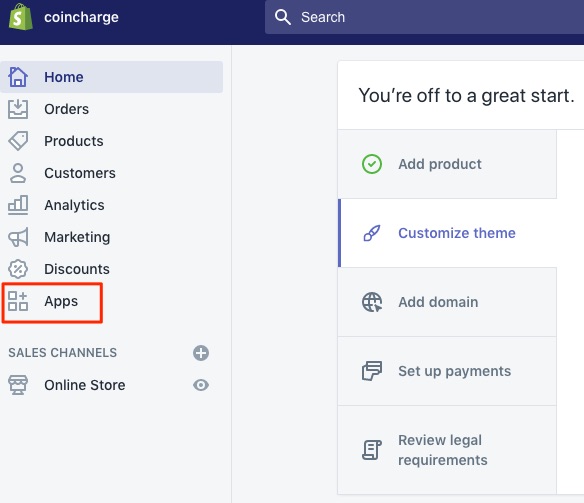Click the Customers person icon
The height and width of the screenshot is (503, 584).
click(18, 173)
